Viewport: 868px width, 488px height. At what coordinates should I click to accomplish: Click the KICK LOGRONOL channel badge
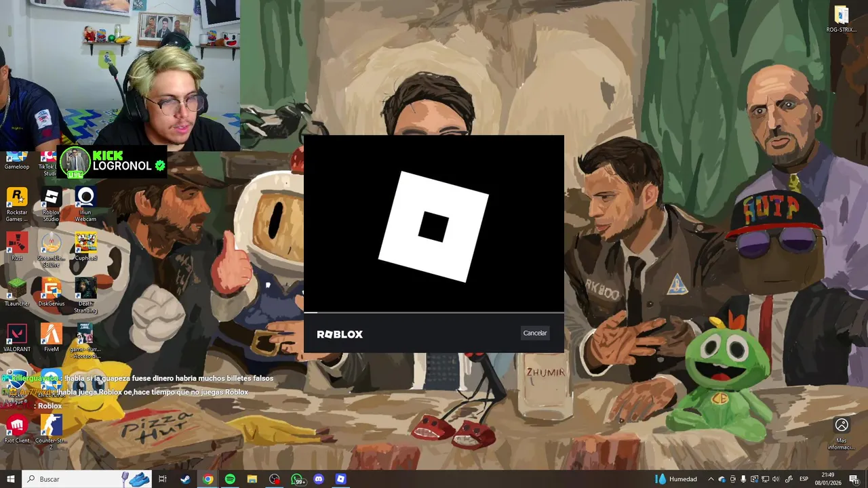pos(113,161)
